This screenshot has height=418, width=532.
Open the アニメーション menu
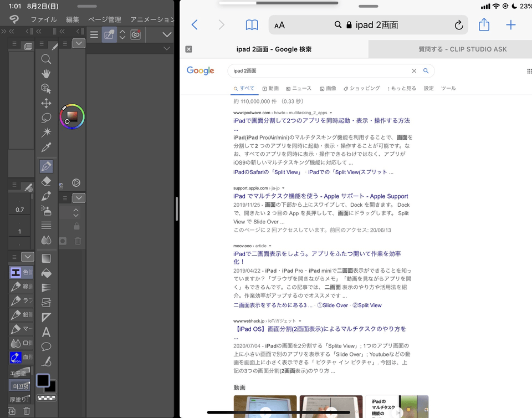[x=152, y=19]
